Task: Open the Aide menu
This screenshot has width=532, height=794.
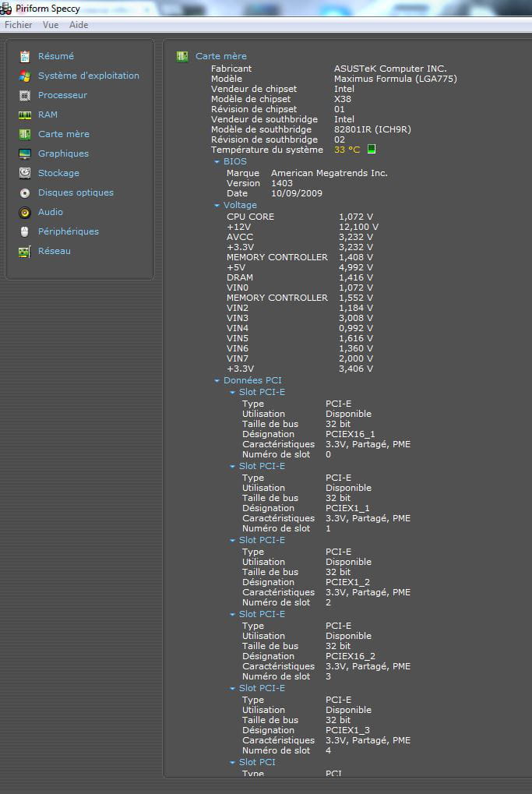Action: (x=79, y=25)
